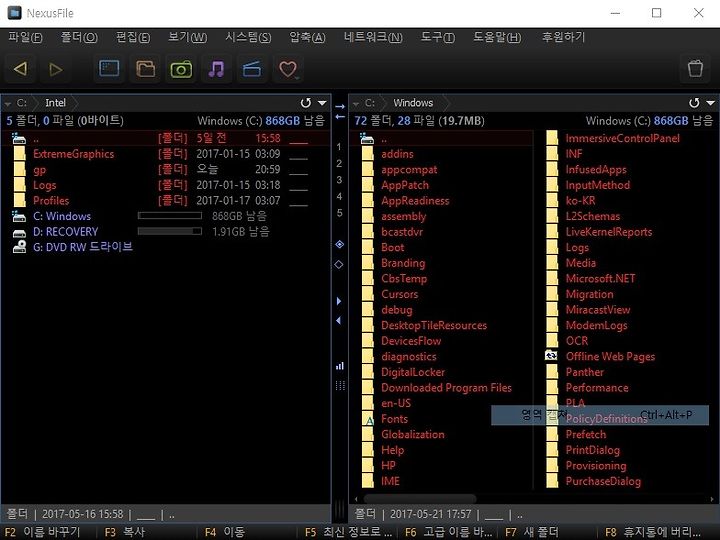Select the assembly folder in the right panel
720x540 pixels.
coord(404,216)
